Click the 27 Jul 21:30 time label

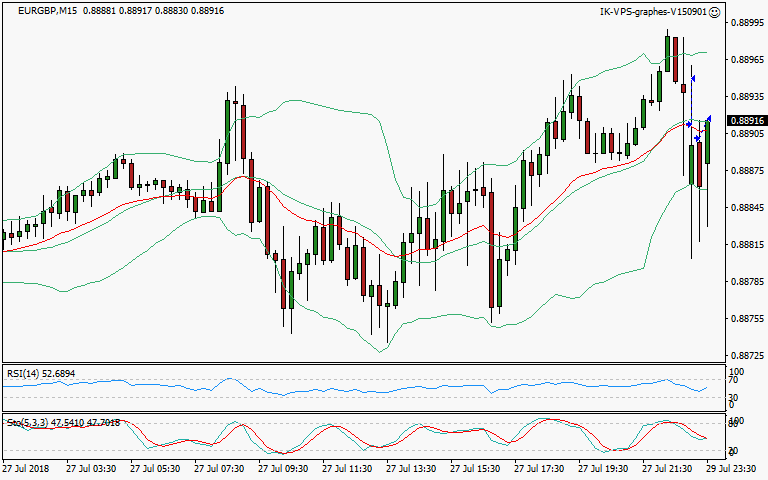coord(667,469)
